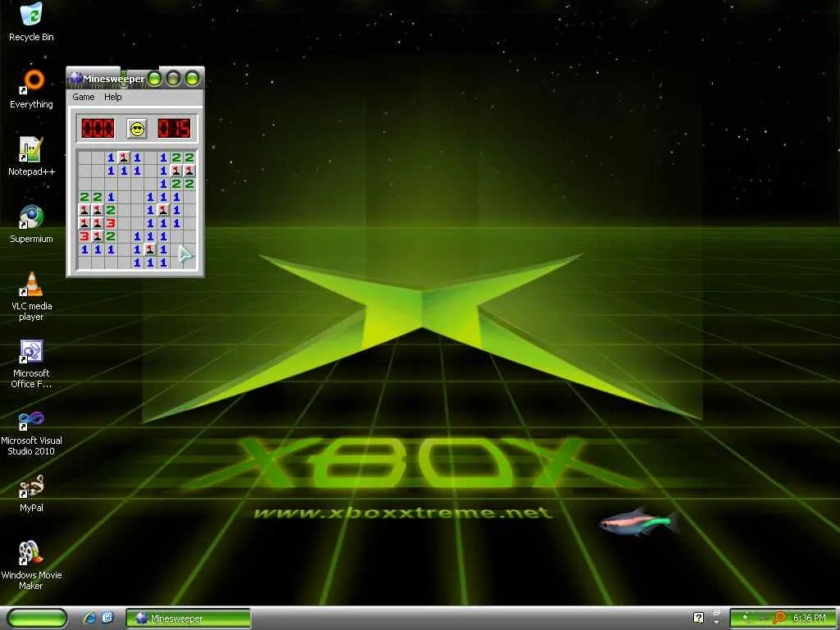Click the green 2 in grid's top-right corner
The width and height of the screenshot is (840, 630).
point(189,158)
